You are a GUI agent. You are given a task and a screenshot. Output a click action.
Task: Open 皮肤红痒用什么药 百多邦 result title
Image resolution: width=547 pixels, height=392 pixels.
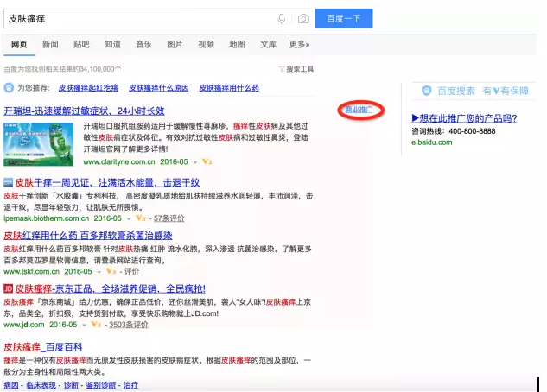[88, 236]
